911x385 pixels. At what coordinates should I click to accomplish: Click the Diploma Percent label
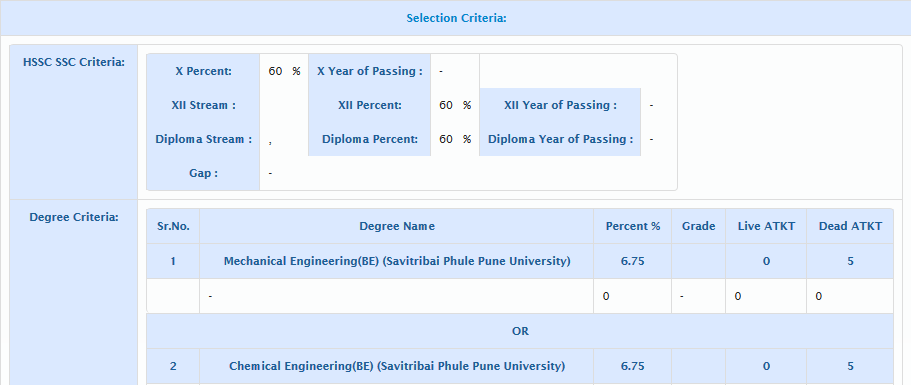[370, 139]
